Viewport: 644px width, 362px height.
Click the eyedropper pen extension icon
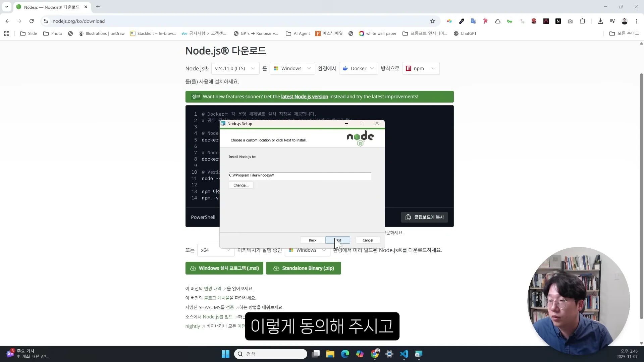[462, 21]
